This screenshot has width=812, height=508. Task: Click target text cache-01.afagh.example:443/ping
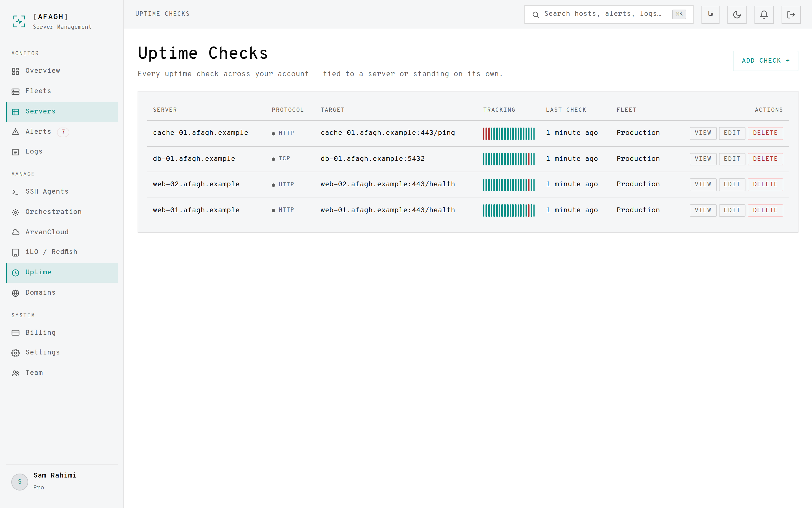[x=388, y=133]
